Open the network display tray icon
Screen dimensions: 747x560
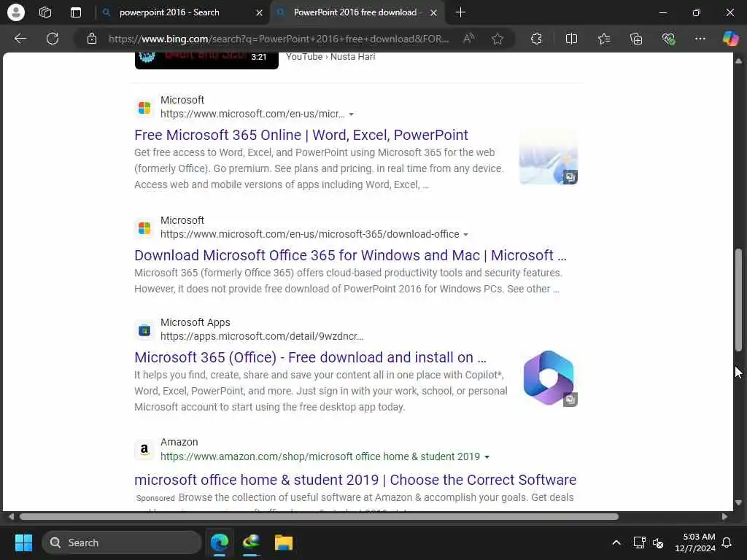(639, 542)
